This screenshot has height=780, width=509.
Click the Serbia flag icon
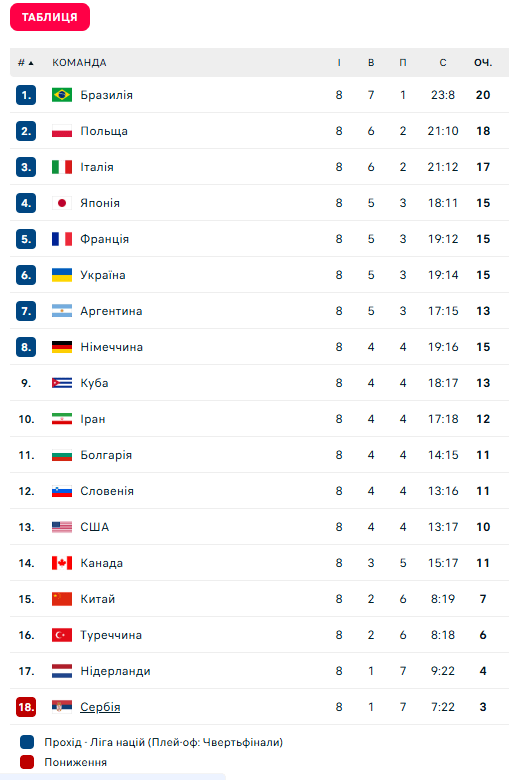pyautogui.click(x=62, y=707)
